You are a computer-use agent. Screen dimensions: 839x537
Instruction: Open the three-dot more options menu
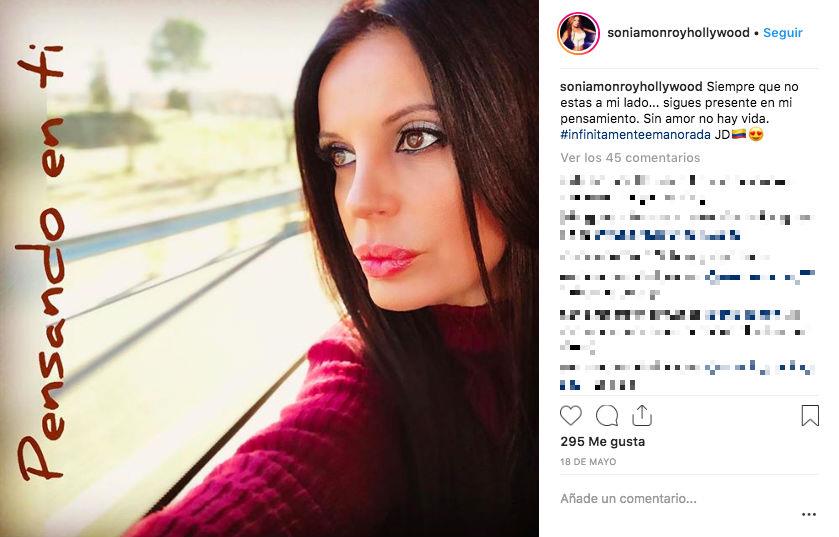click(x=809, y=515)
